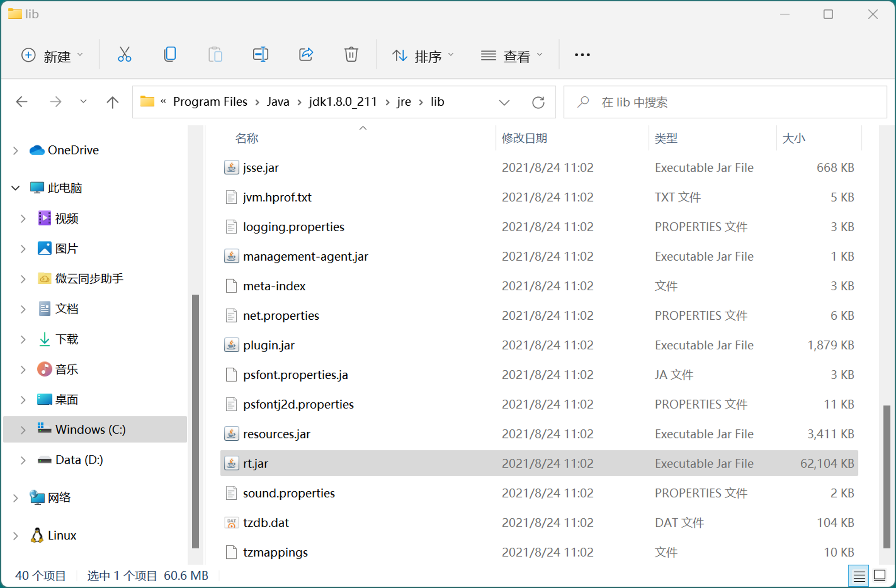Click the music note icon for 音乐
Viewport: 896px width, 588px height.
(x=44, y=369)
